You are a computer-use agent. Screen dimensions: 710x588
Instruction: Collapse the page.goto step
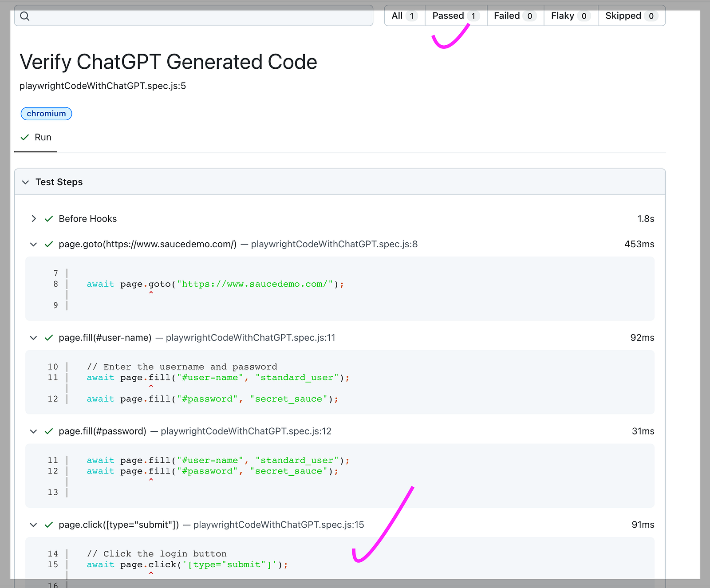[x=34, y=244]
